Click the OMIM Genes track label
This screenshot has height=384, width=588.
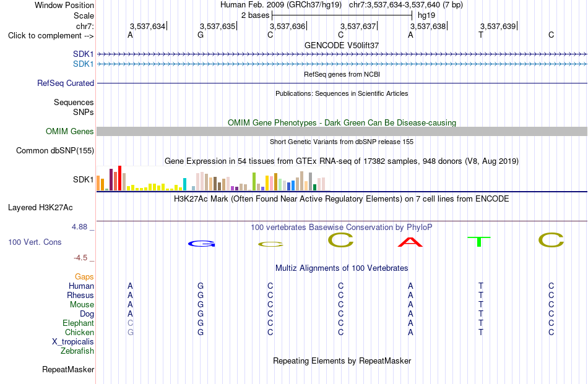[x=70, y=132]
